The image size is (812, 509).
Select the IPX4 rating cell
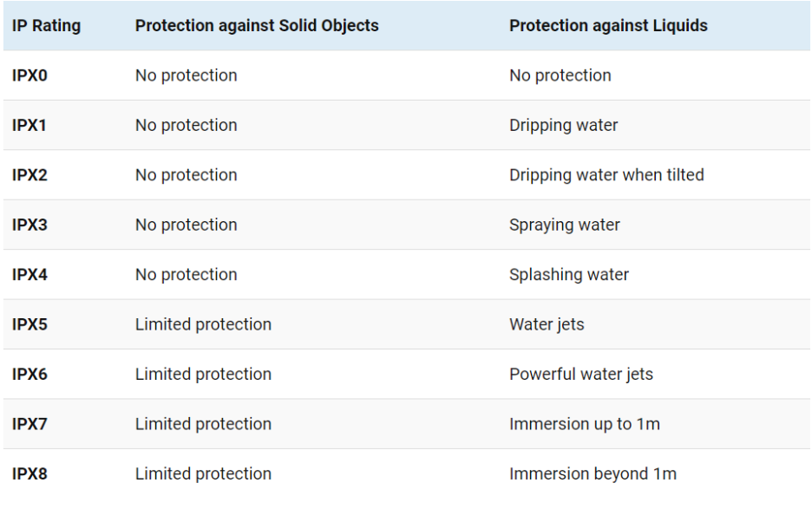point(29,274)
